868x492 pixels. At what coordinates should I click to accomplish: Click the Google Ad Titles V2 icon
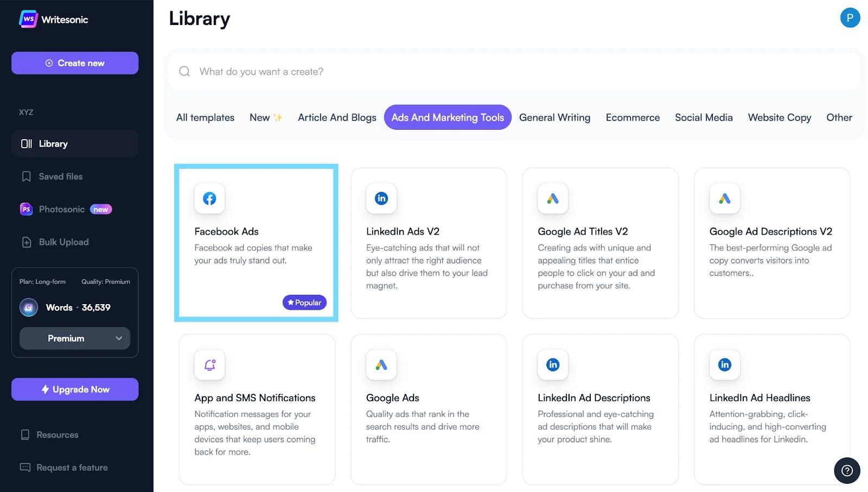point(552,198)
